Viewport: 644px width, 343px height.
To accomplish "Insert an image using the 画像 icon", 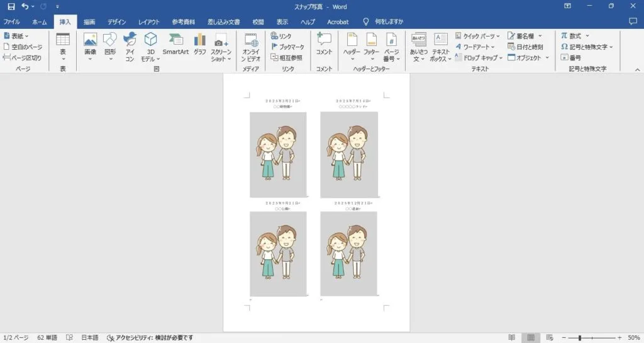I will pos(90,46).
